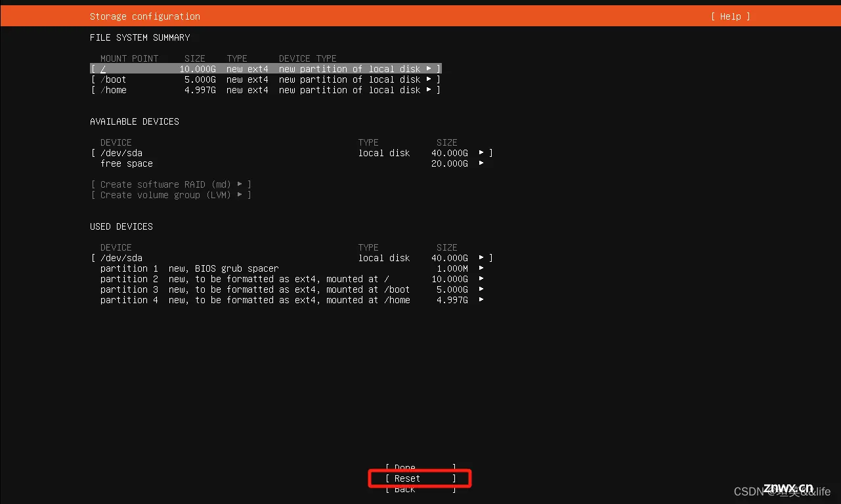Expand arrow of the / mount row
The image size is (841, 504).
pyautogui.click(x=429, y=69)
